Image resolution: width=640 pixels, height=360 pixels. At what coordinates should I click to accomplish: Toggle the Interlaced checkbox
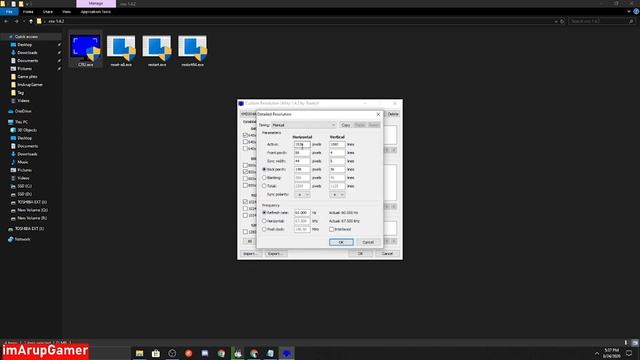[x=331, y=229]
